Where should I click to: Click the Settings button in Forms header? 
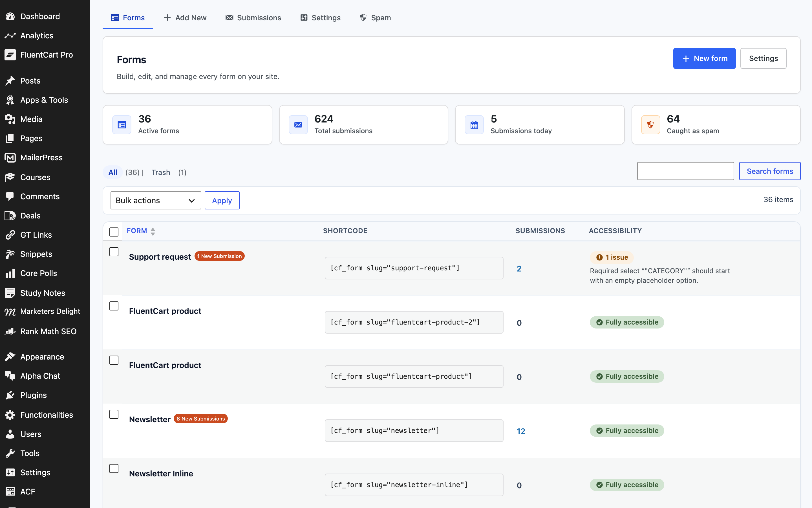point(763,58)
